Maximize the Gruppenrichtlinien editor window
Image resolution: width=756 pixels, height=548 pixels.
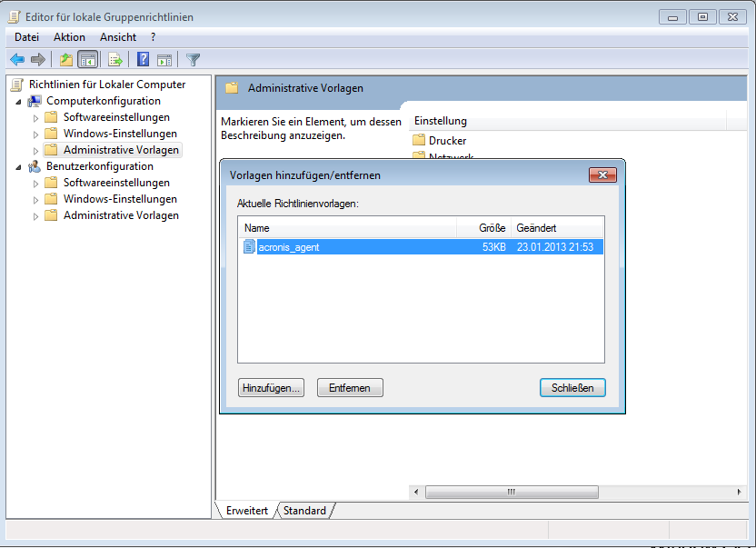(x=702, y=17)
